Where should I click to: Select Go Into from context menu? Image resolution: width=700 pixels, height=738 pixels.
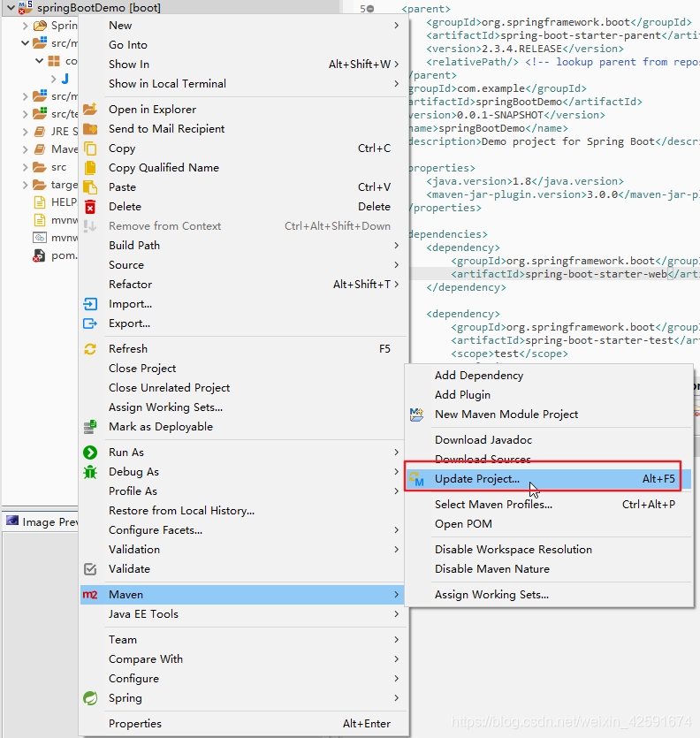pyautogui.click(x=128, y=45)
